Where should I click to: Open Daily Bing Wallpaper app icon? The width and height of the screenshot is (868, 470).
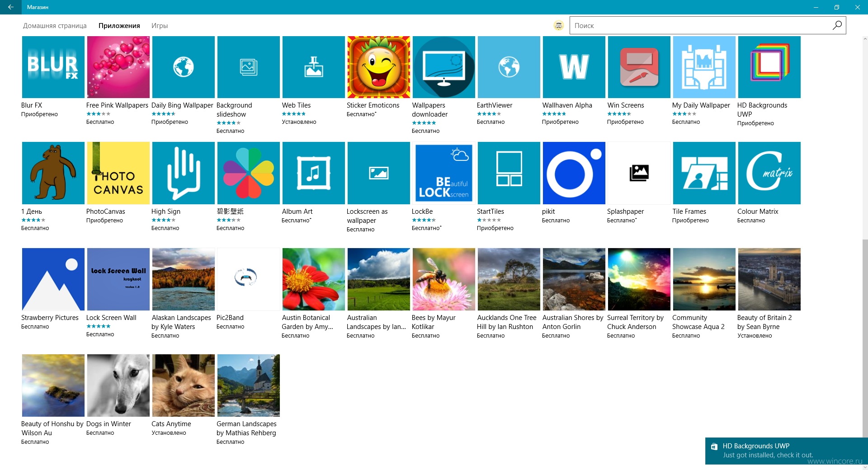point(184,67)
